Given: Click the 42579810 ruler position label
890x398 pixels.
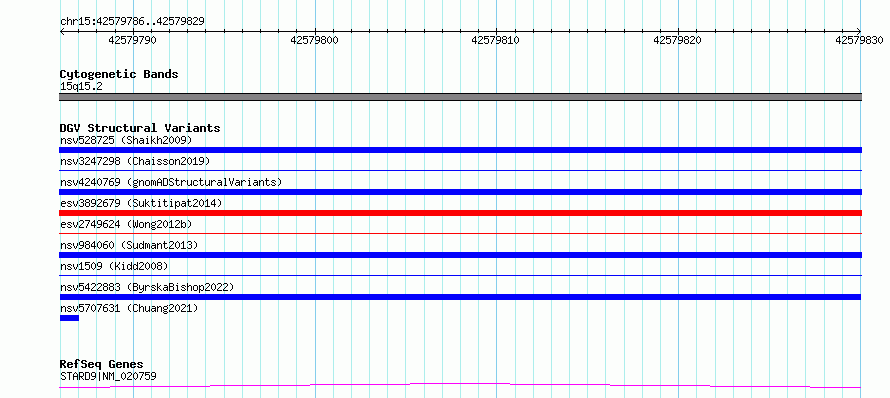Looking at the screenshot, I should 496,40.
